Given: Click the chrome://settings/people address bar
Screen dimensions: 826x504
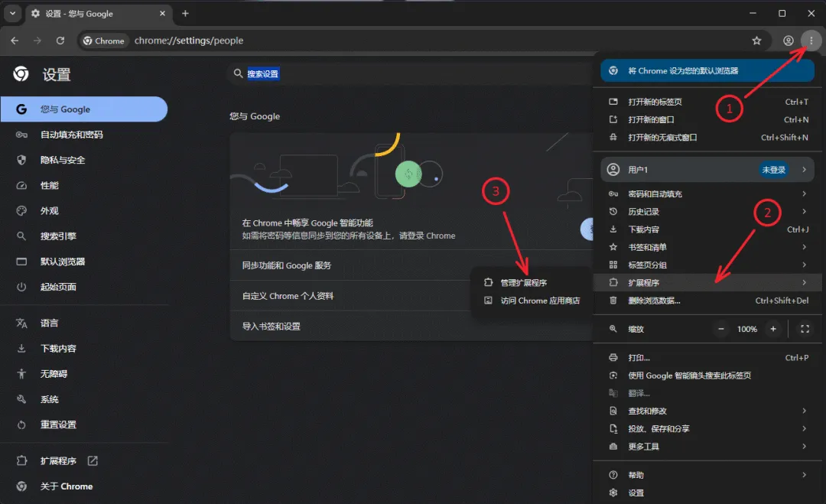Looking at the screenshot, I should pyautogui.click(x=421, y=41).
